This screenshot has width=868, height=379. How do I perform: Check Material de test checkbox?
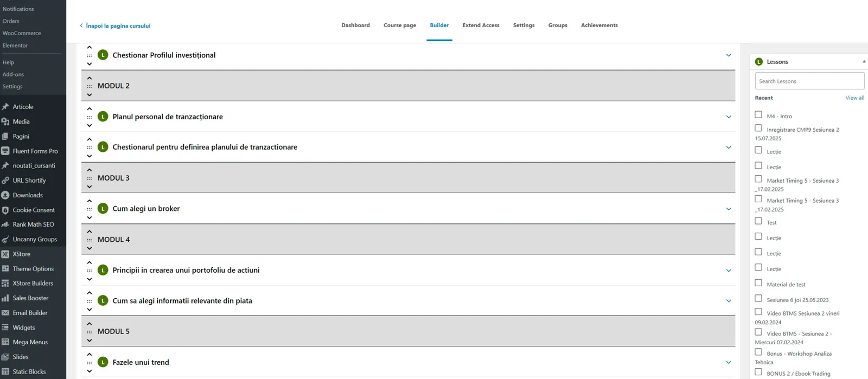758,282
